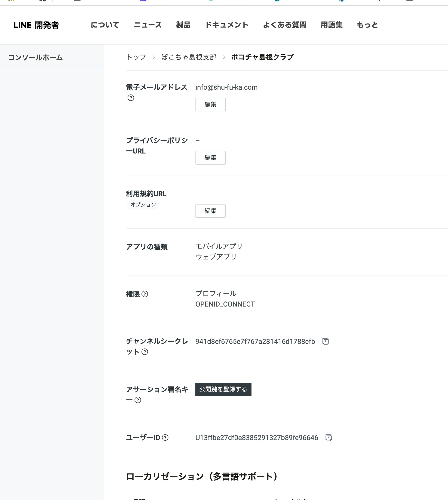Click the プライバシーポリシーURL label
448x500 pixels.
click(x=157, y=145)
